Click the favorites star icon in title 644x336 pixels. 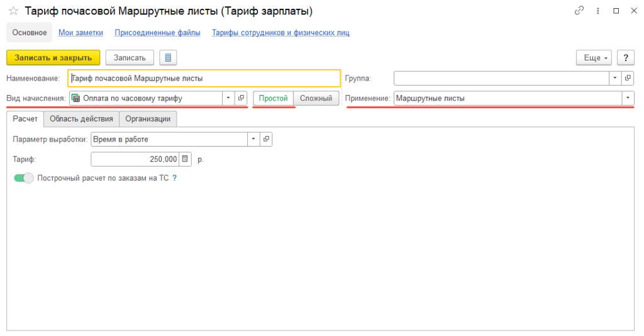click(x=13, y=11)
